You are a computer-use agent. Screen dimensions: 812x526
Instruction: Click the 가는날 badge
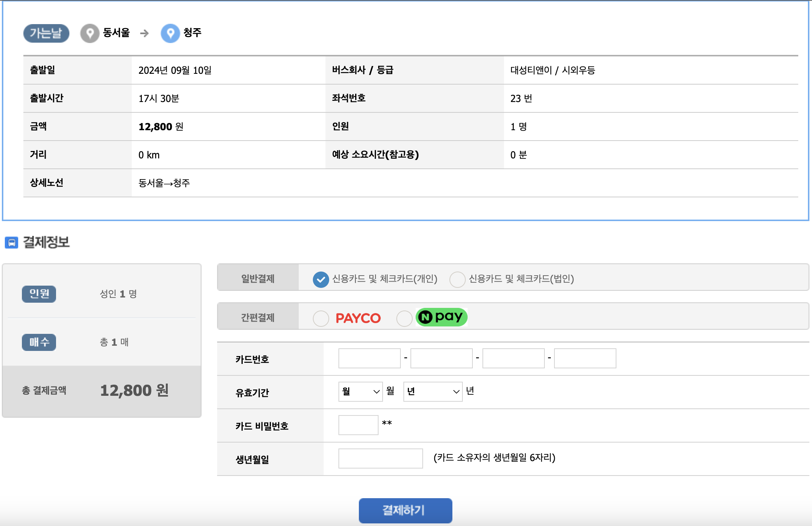(x=46, y=33)
